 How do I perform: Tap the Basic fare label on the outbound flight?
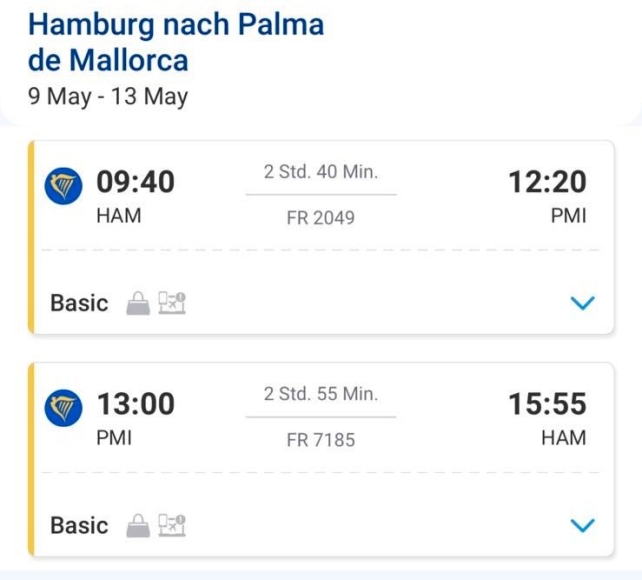click(x=79, y=304)
